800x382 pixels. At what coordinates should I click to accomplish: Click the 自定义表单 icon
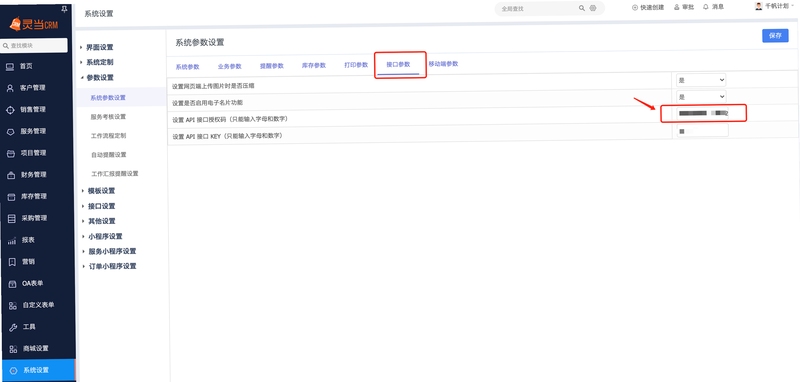point(13,306)
